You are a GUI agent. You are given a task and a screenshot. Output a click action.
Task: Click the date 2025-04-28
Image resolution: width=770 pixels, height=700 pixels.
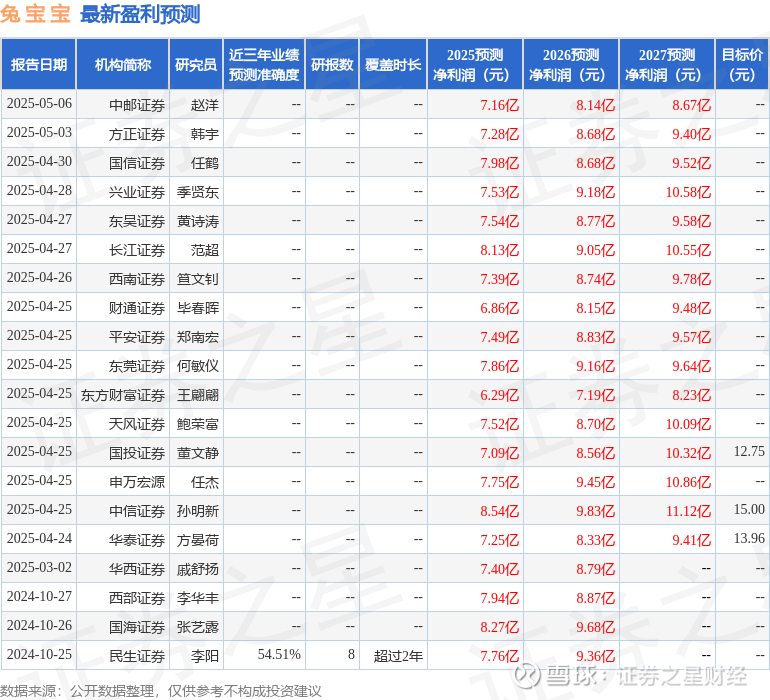[x=39, y=190]
